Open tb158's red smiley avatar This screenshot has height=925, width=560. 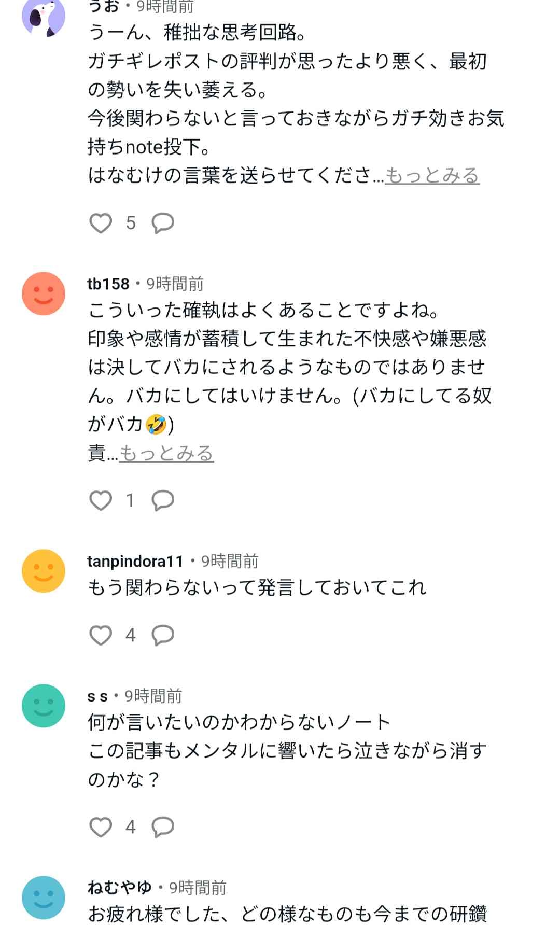(44, 293)
